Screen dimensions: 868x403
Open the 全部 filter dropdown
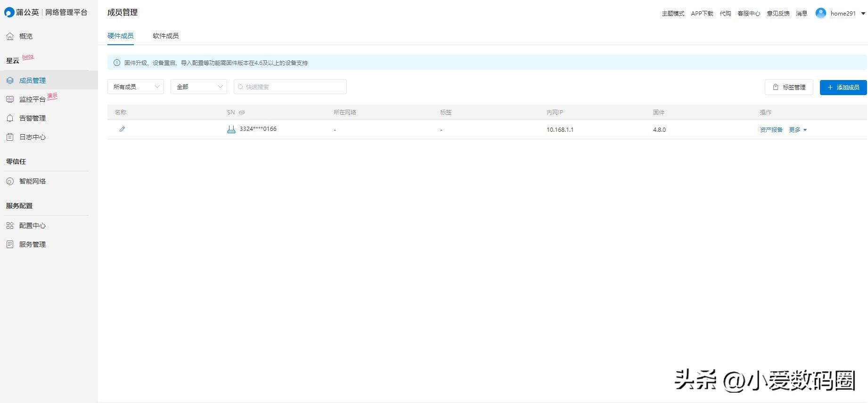pyautogui.click(x=199, y=87)
